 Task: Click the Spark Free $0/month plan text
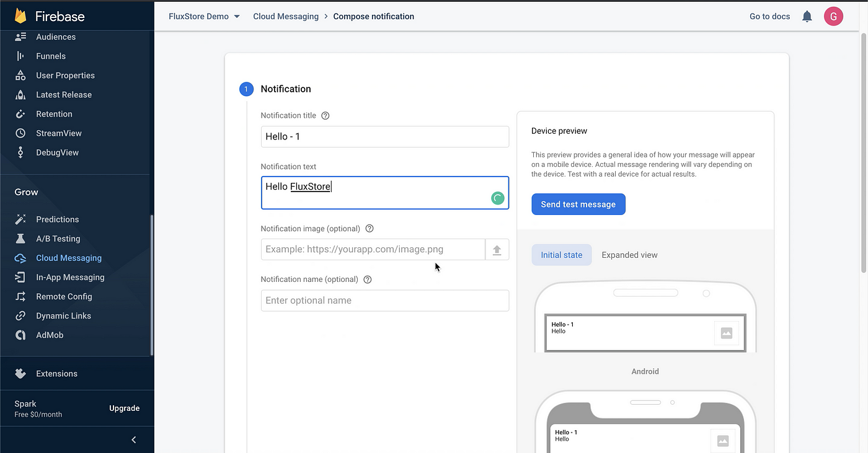pos(38,408)
